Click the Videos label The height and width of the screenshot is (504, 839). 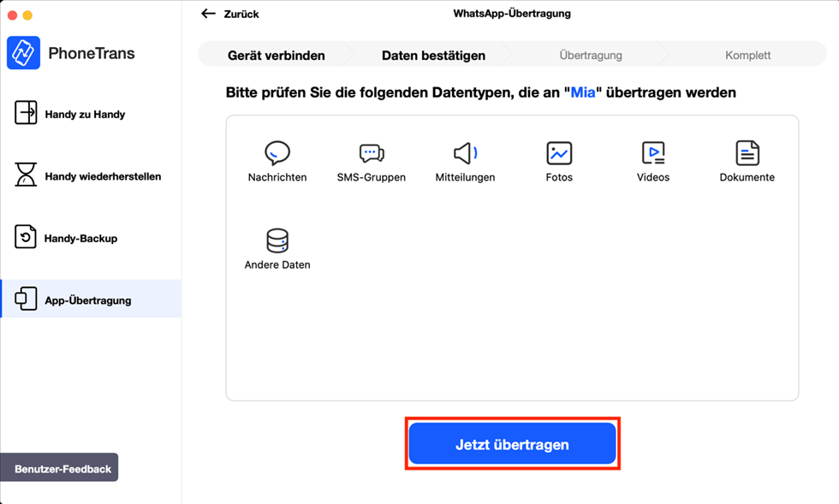[x=652, y=177]
